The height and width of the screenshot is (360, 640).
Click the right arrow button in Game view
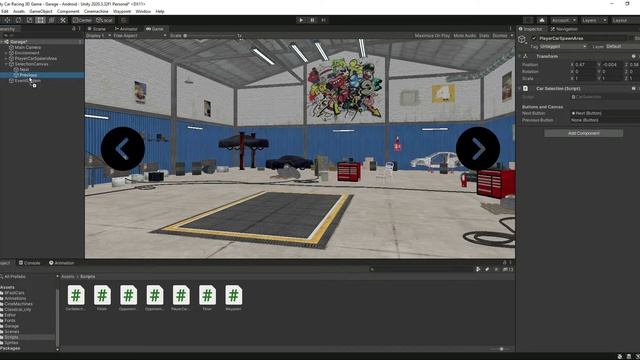pyautogui.click(x=478, y=149)
